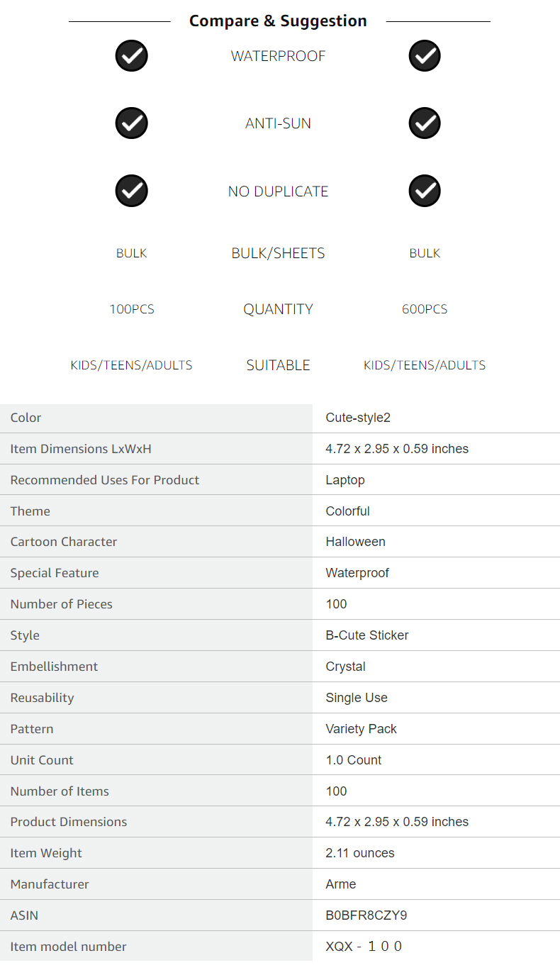This screenshot has width=560, height=980.
Task: Select the ASIN value B0BFR8CZY9
Action: pyautogui.click(x=366, y=915)
